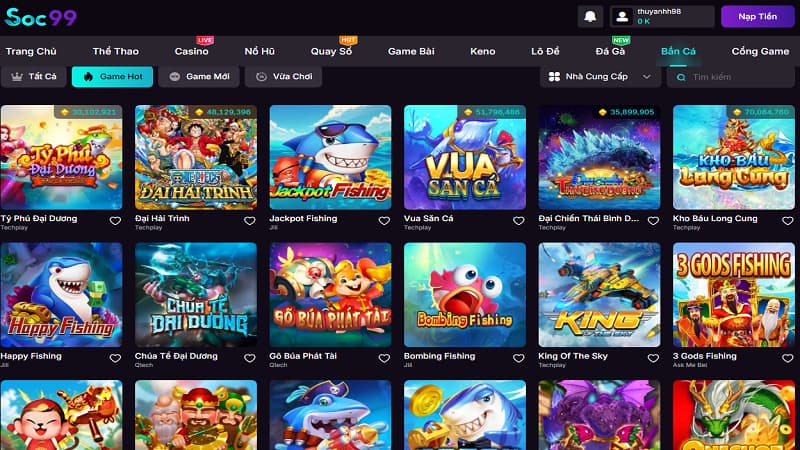Click 3 Gods Fishing title text
800x450 pixels.
[705, 356]
